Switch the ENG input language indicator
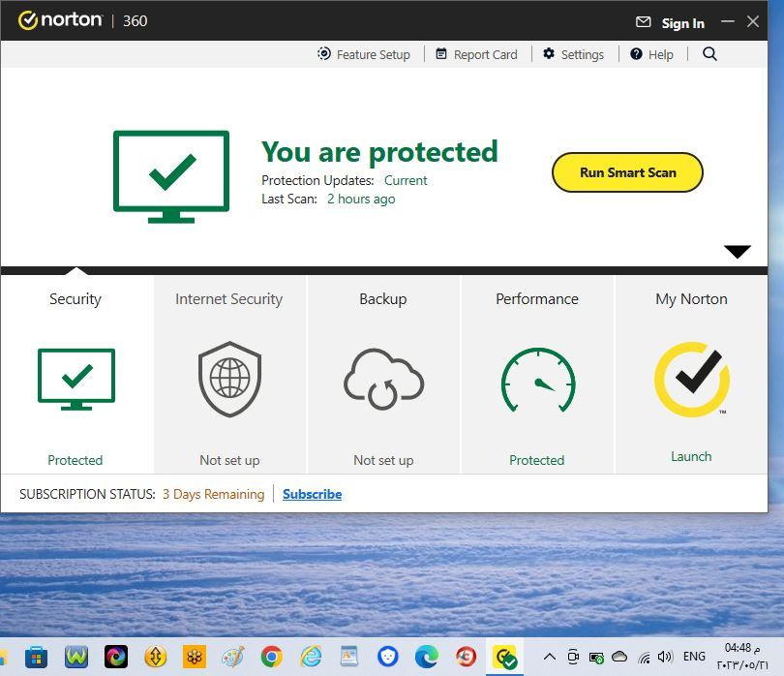 pos(694,656)
